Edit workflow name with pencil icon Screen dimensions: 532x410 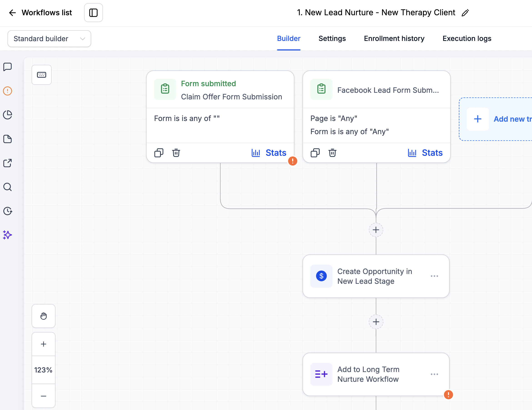click(465, 13)
